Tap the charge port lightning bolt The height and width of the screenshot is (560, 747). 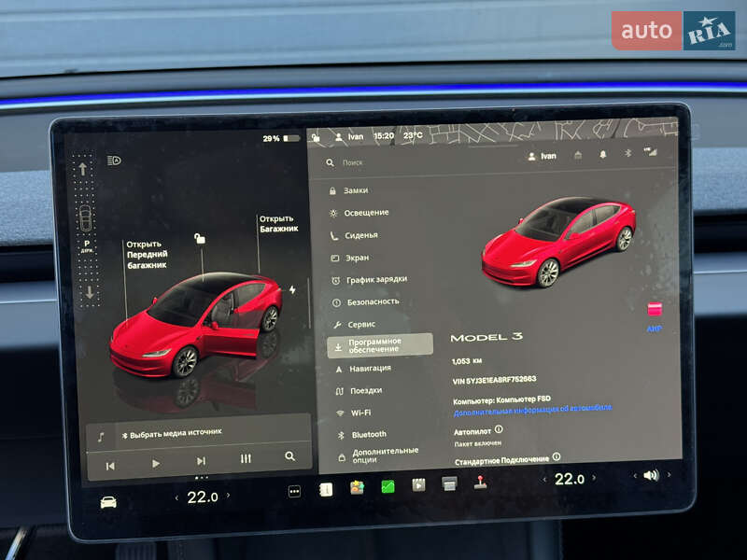pos(292,289)
